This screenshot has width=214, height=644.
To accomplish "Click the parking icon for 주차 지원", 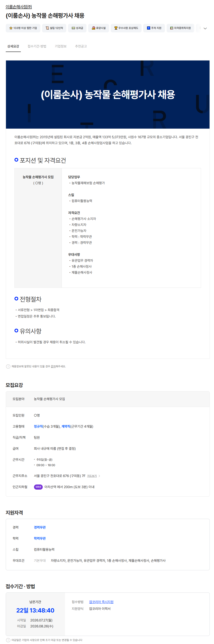I will pyautogui.click(x=148, y=28).
